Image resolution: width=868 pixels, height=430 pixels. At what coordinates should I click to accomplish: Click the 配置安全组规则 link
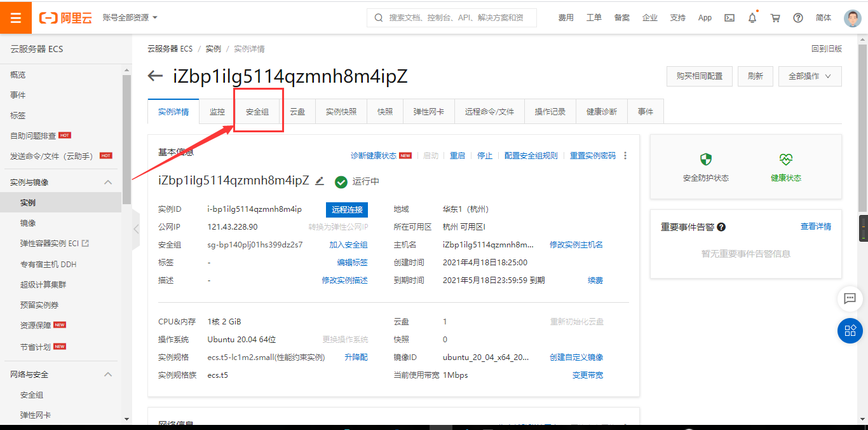tap(531, 156)
